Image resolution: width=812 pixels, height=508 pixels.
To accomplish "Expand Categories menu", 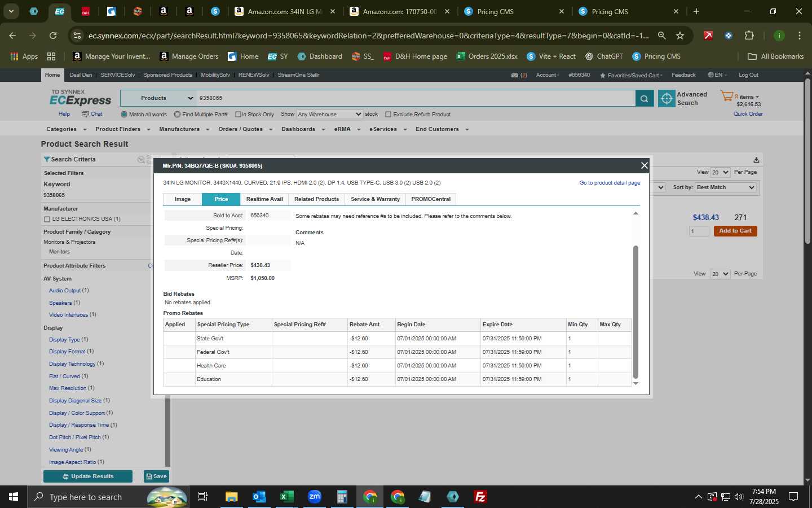I will [67, 129].
